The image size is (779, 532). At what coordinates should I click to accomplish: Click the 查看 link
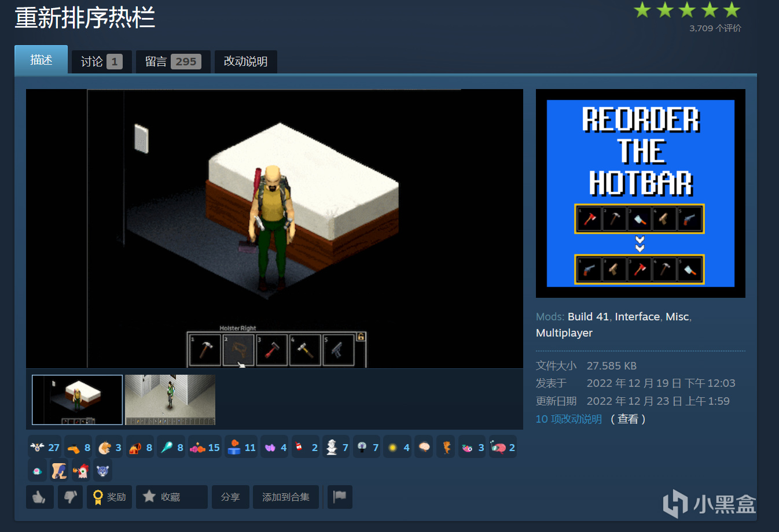pos(628,419)
